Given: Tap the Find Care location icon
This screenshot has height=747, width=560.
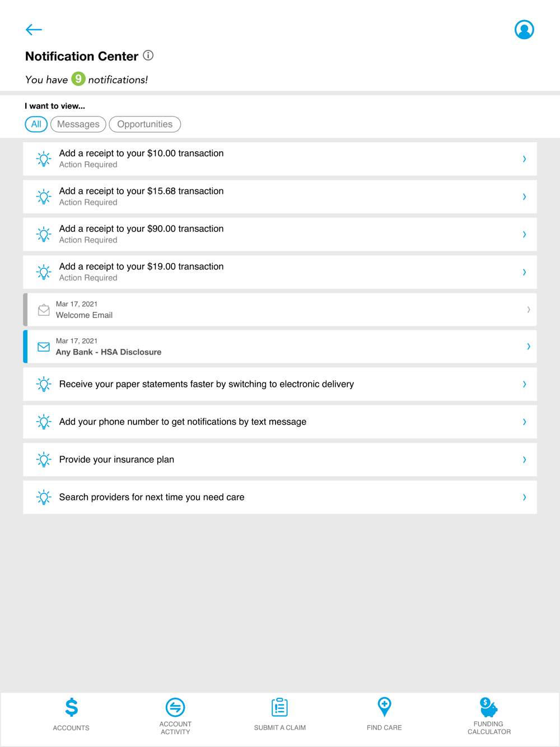Looking at the screenshot, I should click(384, 707).
